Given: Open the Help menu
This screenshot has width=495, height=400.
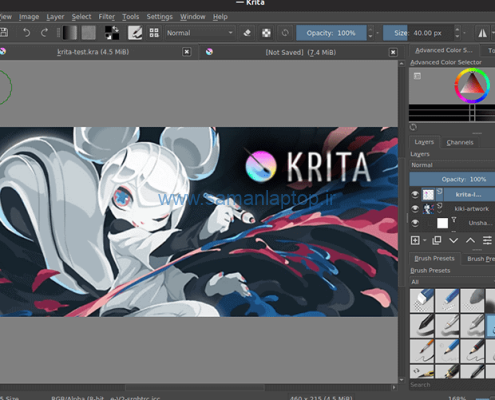Looking at the screenshot, I should pos(220,17).
